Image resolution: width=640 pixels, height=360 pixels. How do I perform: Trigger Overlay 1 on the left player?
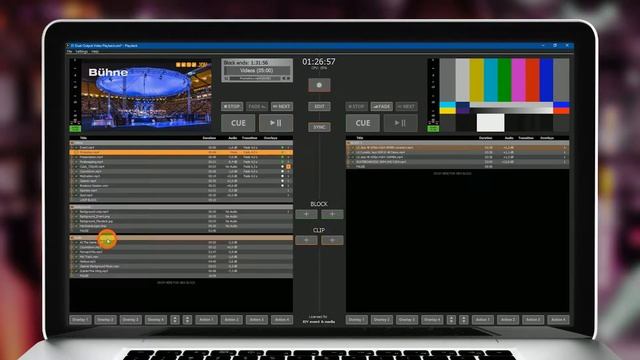[80, 320]
